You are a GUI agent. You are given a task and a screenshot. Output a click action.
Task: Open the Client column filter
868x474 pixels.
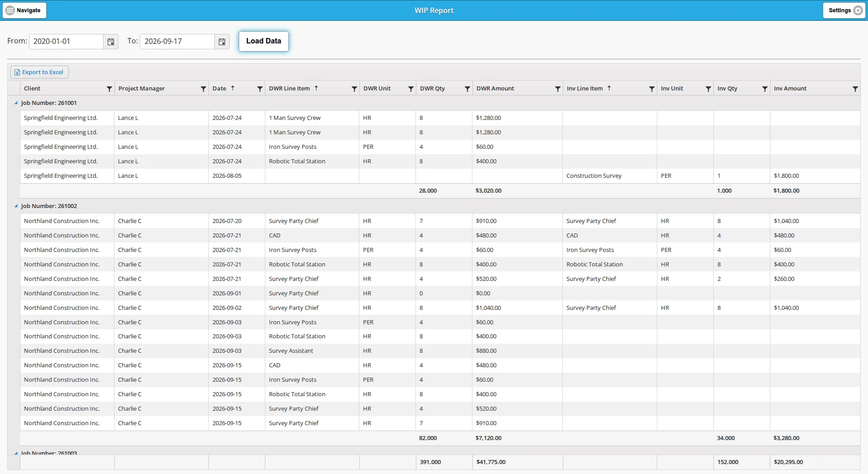109,89
